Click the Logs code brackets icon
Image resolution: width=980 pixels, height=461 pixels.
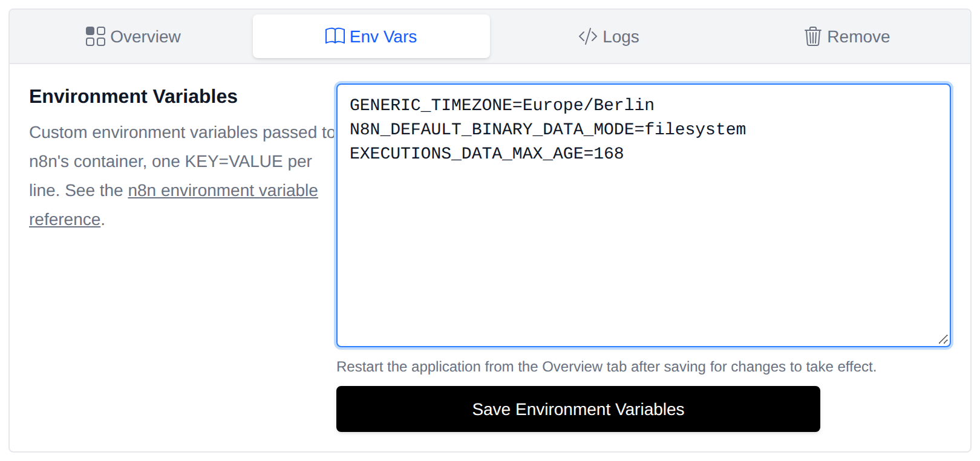588,36
